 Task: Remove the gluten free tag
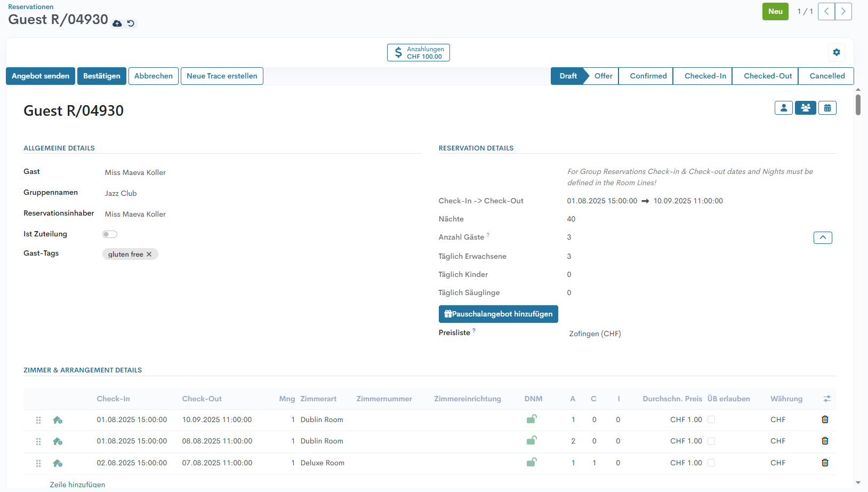[x=149, y=255]
